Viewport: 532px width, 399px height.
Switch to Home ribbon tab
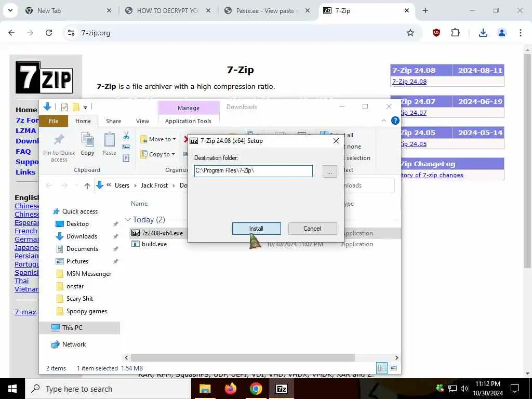(x=83, y=121)
